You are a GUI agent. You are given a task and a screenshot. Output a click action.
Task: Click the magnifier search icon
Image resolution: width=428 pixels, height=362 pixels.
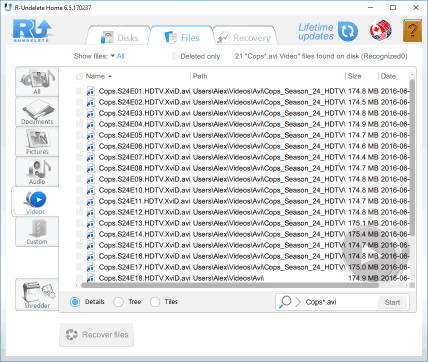pos(285,302)
